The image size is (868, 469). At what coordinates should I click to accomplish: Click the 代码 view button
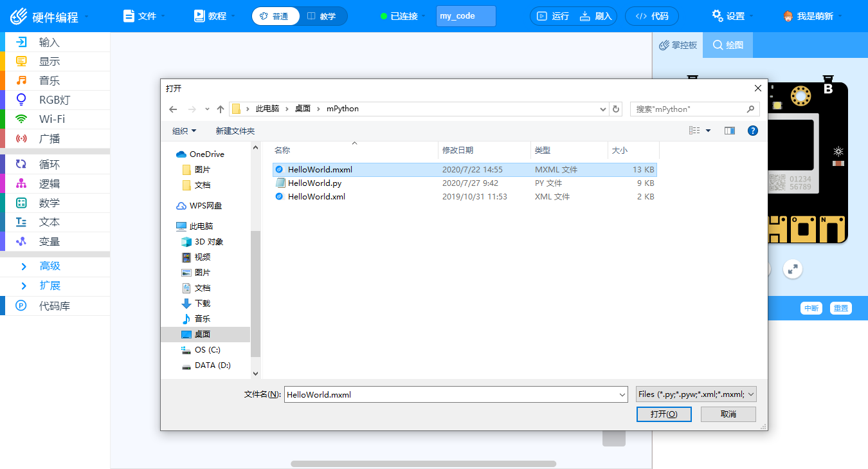coord(651,16)
